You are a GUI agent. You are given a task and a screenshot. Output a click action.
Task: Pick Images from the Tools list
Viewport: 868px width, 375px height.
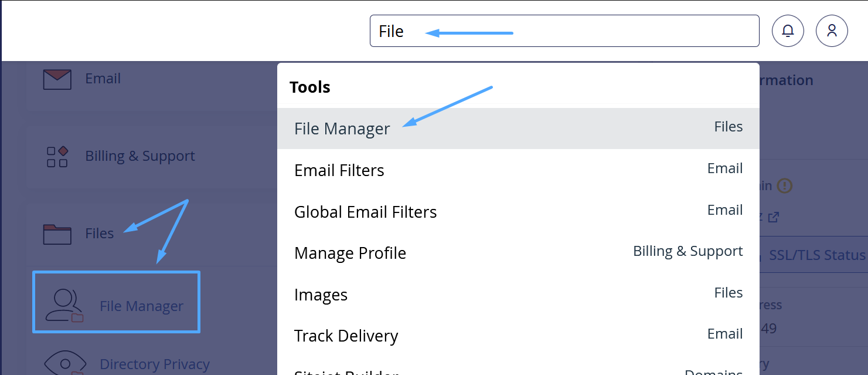click(321, 295)
